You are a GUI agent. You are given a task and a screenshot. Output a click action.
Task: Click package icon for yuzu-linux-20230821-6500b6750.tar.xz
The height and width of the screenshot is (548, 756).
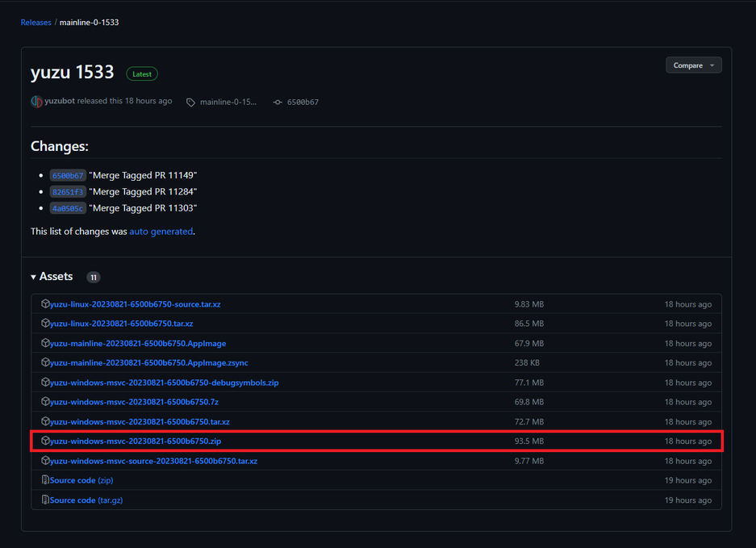coord(45,323)
